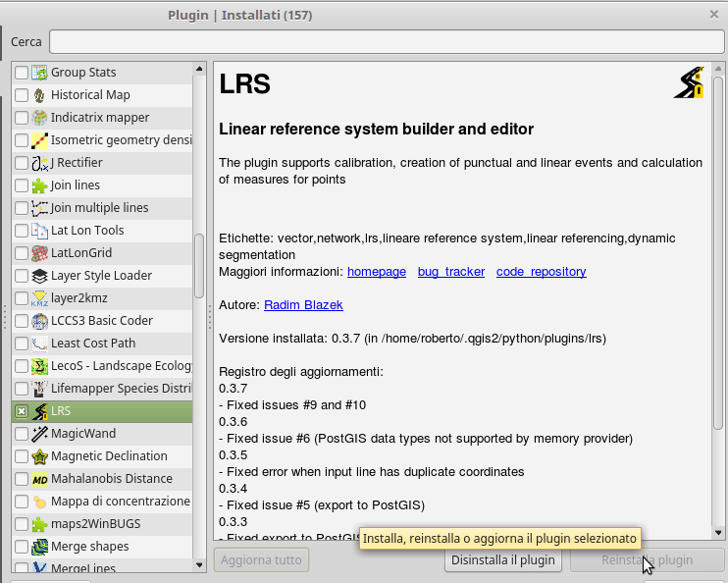The height and width of the screenshot is (583, 728).
Task: Open the bug tracker link
Action: (451, 272)
